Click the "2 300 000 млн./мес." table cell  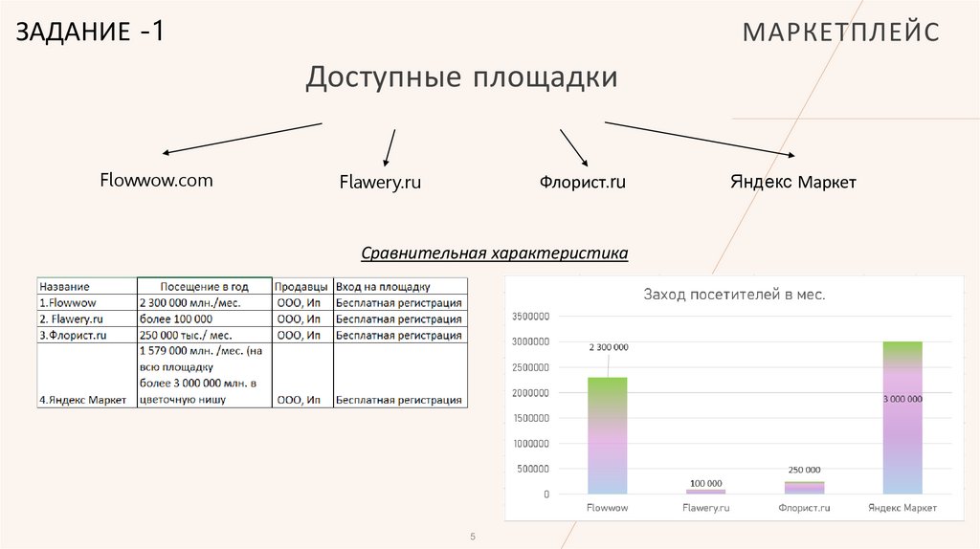tap(205, 302)
